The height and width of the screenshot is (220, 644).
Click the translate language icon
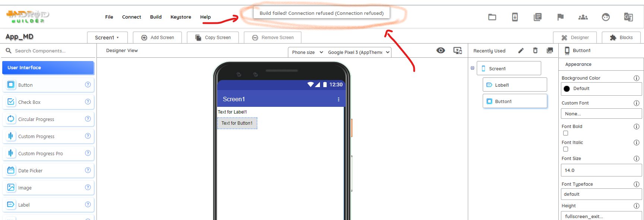point(628,17)
